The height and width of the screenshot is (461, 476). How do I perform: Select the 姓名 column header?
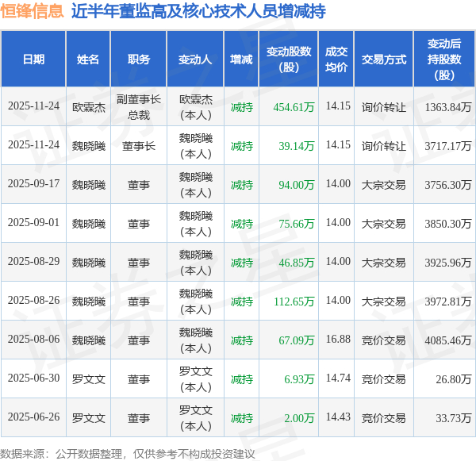[88, 60]
